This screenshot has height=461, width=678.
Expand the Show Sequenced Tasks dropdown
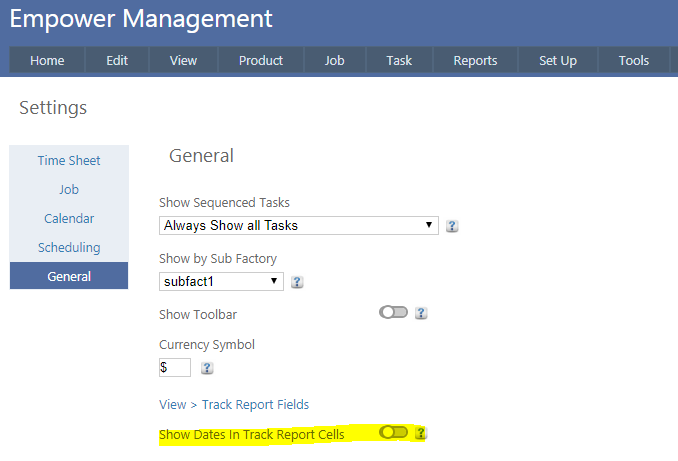pos(298,226)
